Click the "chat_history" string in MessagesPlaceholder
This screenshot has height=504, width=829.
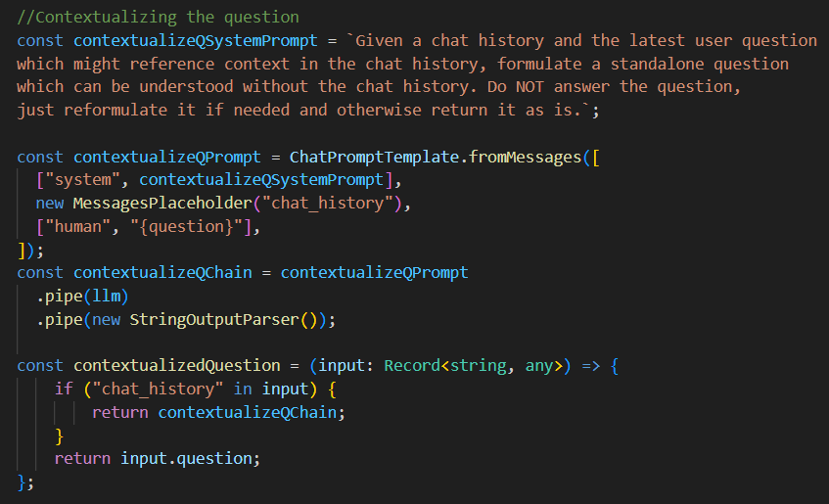coord(327,204)
